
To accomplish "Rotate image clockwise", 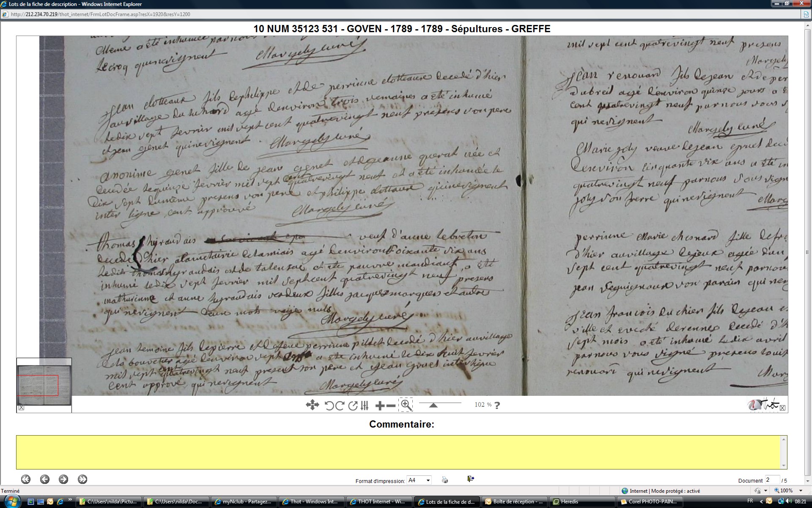I will click(340, 406).
